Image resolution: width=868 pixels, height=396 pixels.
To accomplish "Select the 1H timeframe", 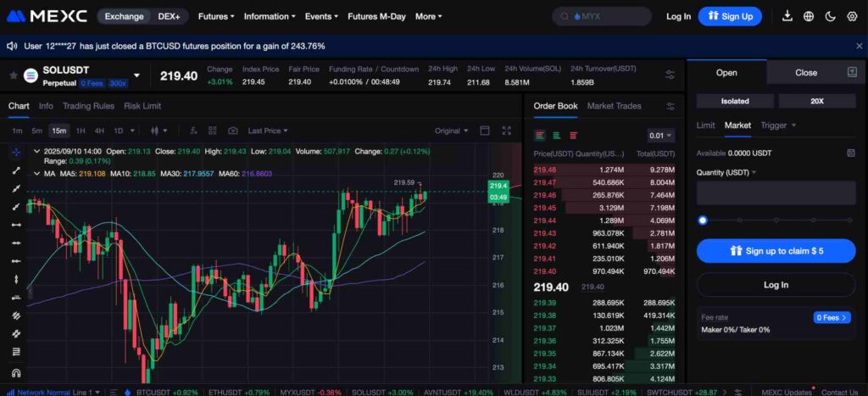I will tap(81, 131).
